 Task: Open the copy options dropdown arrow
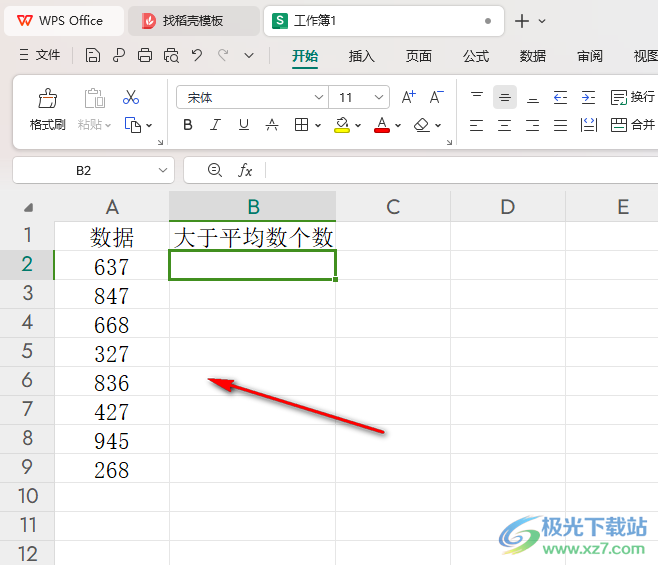149,125
